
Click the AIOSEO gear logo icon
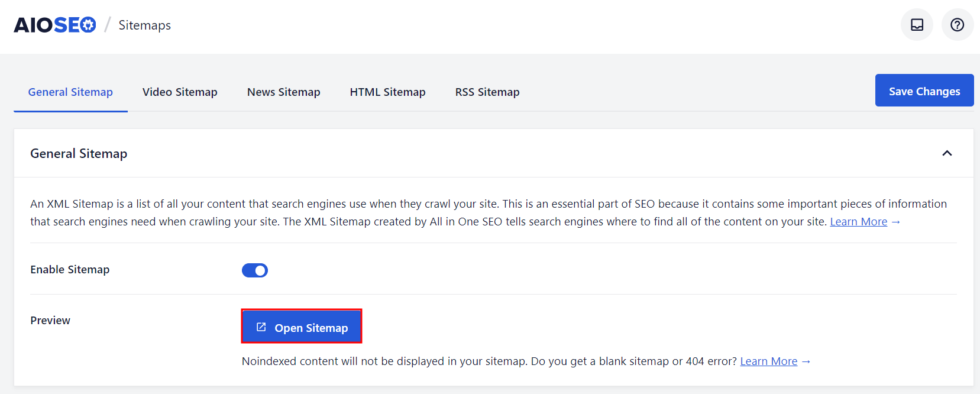(x=86, y=24)
